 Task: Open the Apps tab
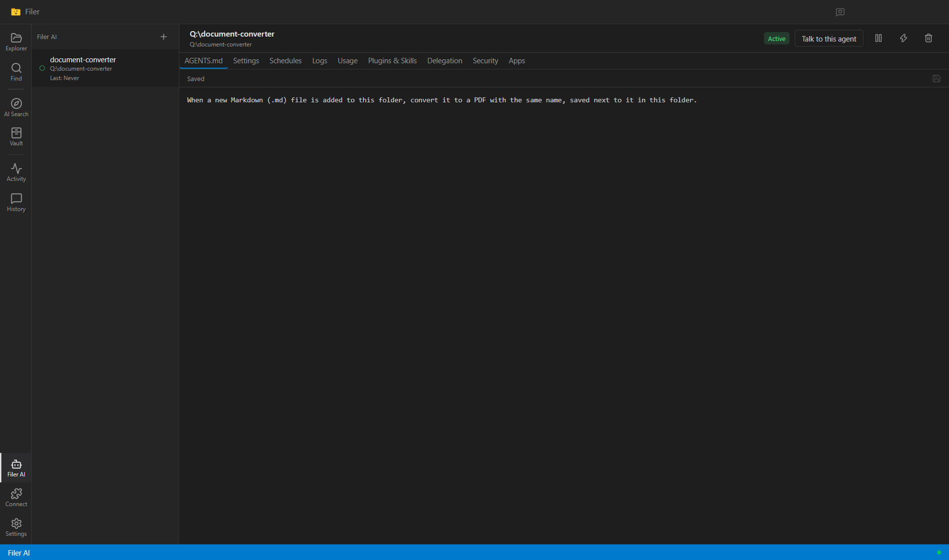tap(517, 61)
